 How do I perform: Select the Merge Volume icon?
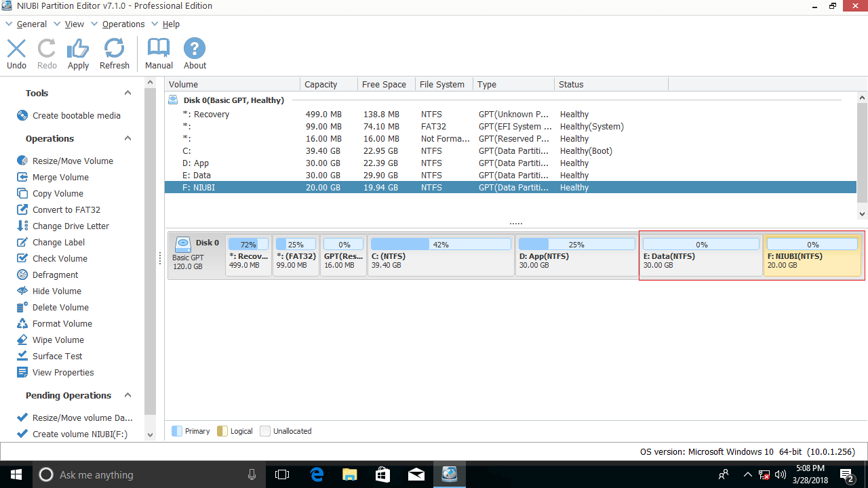point(22,177)
